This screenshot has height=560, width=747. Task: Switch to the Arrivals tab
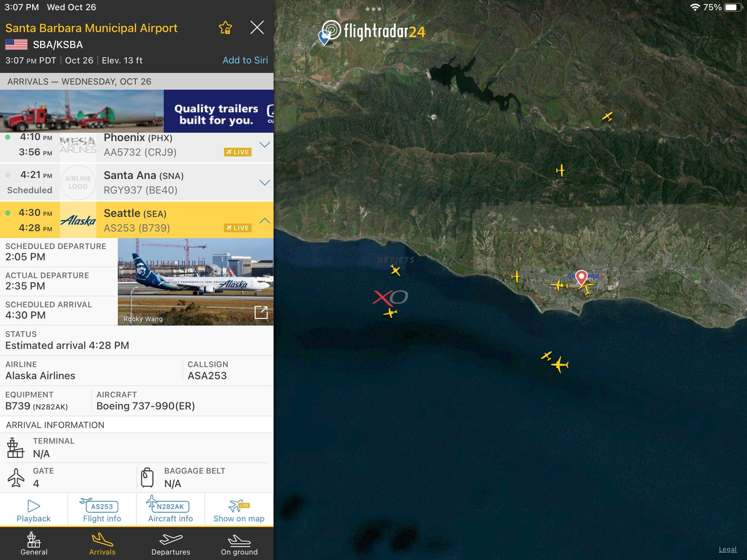102,544
